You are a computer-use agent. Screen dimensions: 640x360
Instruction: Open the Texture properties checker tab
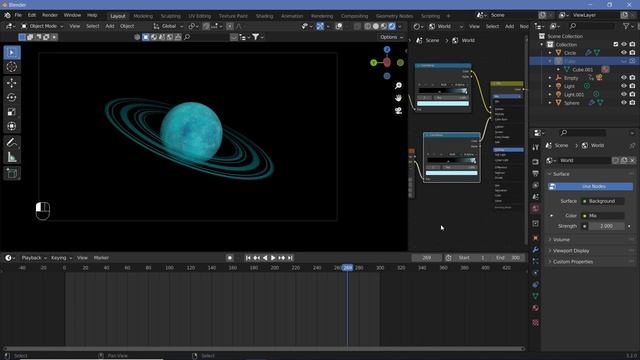point(536,323)
